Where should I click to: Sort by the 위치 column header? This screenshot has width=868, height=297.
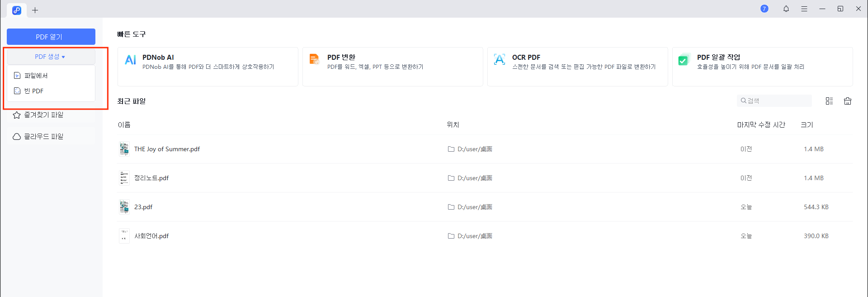453,125
